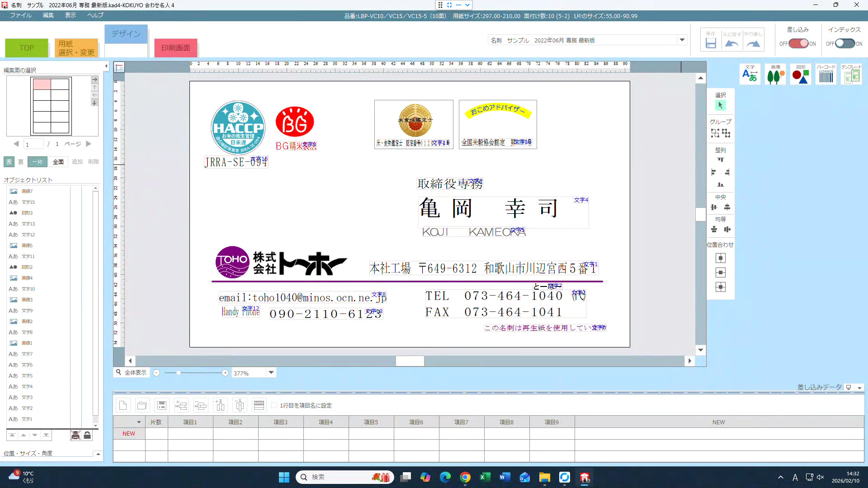Click the 文字 text tool icon
Screen dimensions: 868x488
click(750, 74)
